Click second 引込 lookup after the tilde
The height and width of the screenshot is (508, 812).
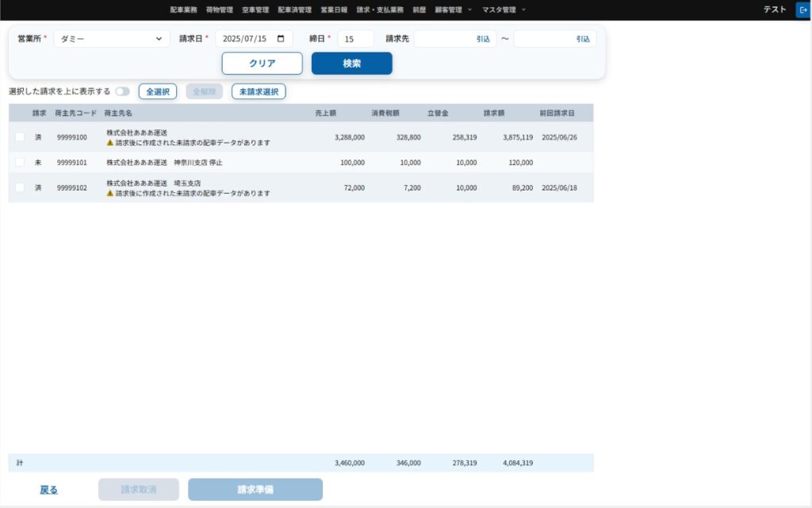[583, 39]
